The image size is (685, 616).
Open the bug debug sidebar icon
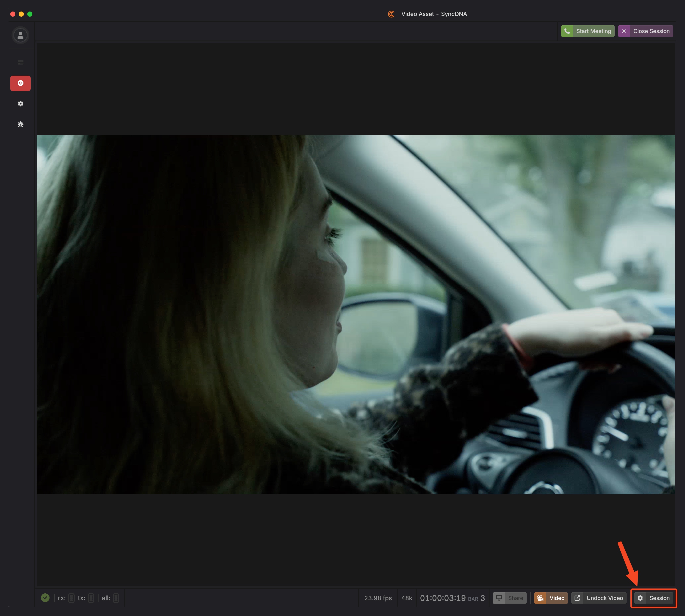click(20, 124)
